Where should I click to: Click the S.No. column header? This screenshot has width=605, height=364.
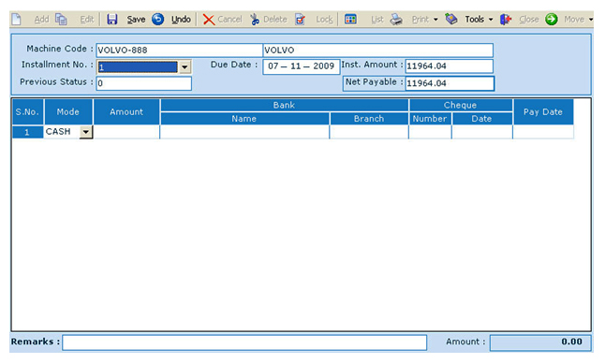click(x=28, y=112)
